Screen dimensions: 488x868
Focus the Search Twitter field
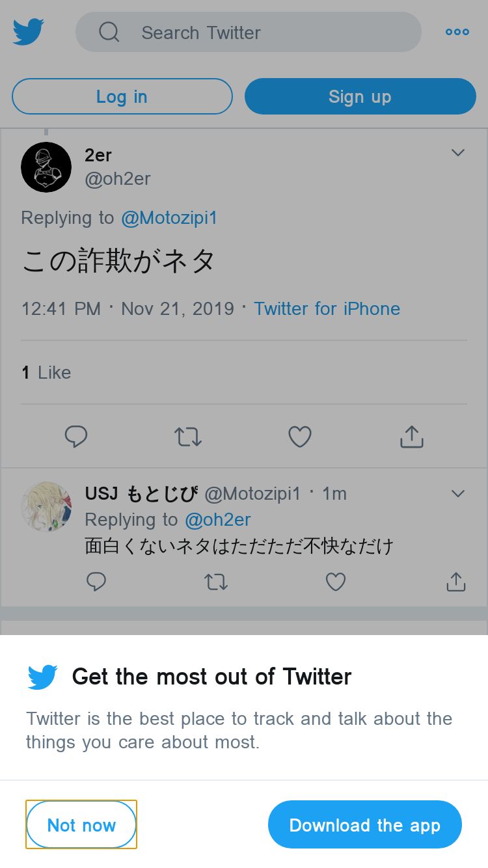pos(249,32)
